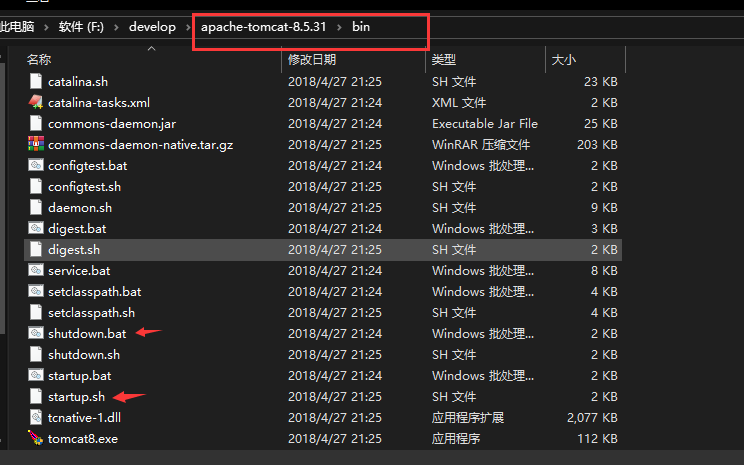Viewport: 744px width, 465px height.
Task: Click the shutdown.sh file icon
Action: (36, 354)
